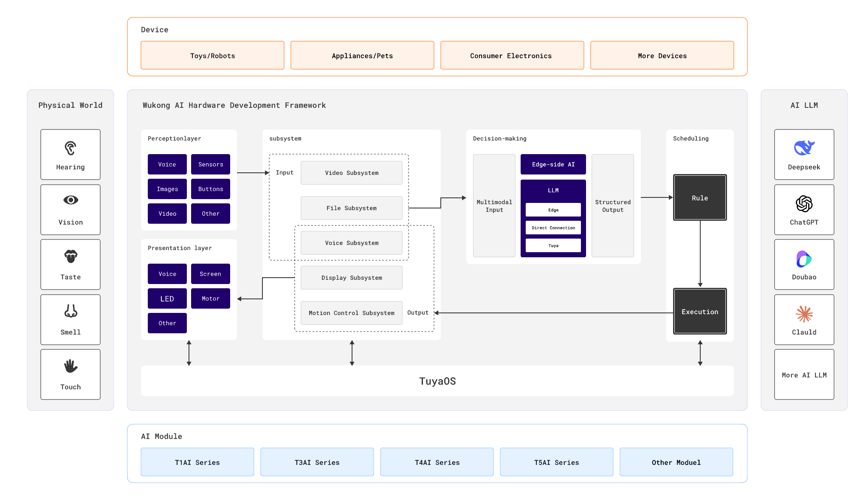Image resolution: width=868 pixels, height=498 pixels.
Task: Click Other in the Presentation layer
Action: (x=167, y=323)
